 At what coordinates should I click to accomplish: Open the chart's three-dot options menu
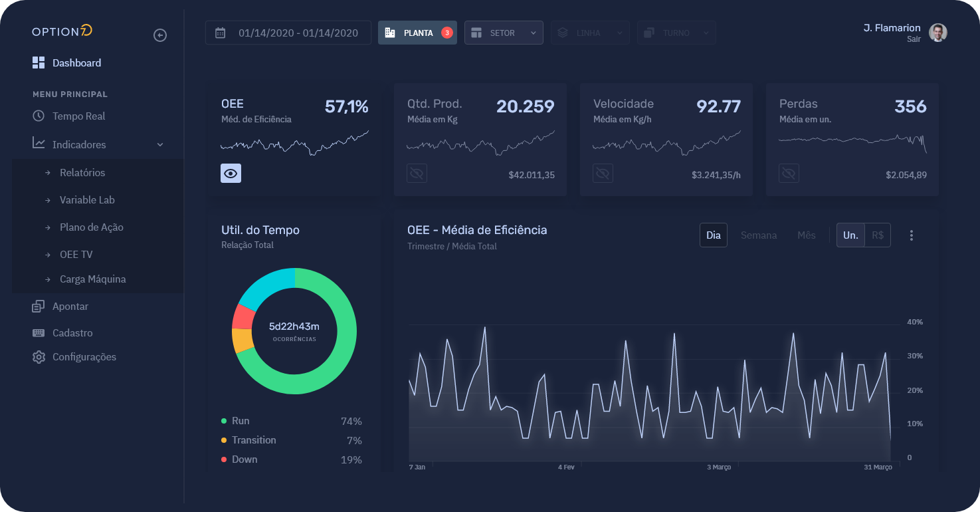[x=911, y=235]
